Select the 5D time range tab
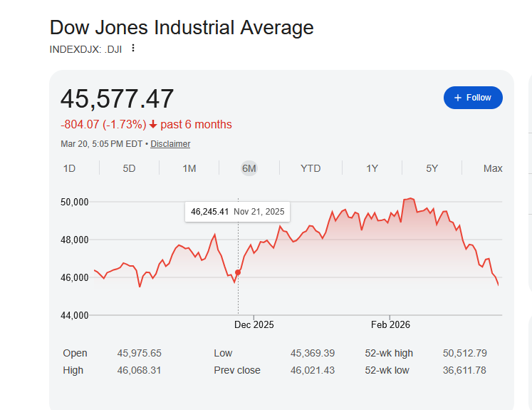 point(129,168)
